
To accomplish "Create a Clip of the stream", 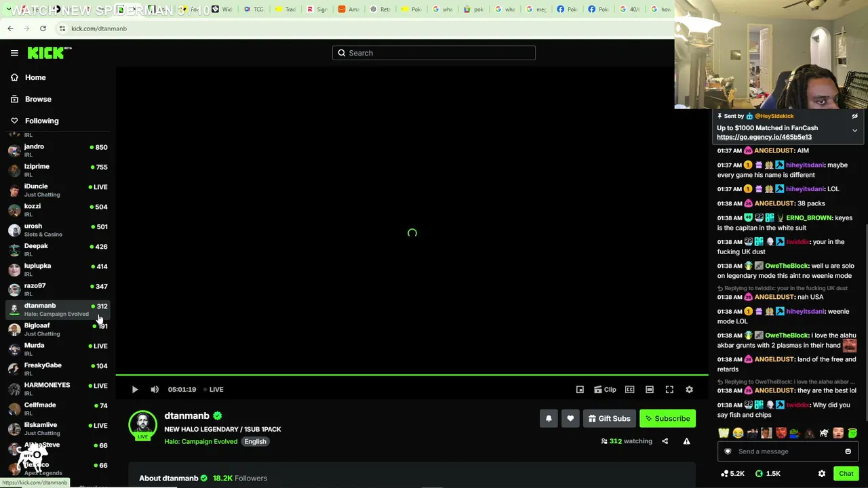I will [x=605, y=389].
